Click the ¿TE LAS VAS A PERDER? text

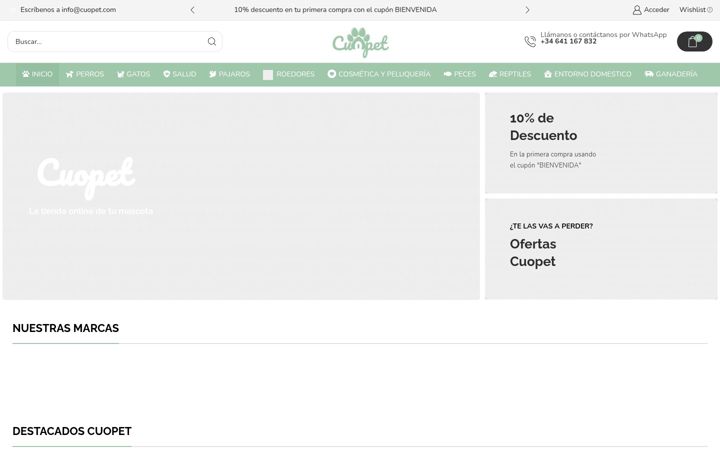[x=551, y=226]
